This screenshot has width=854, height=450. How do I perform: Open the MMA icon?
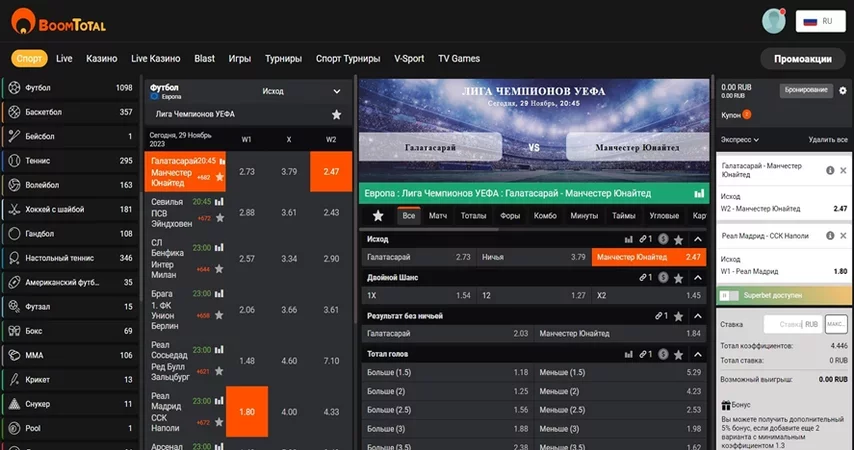[15, 355]
